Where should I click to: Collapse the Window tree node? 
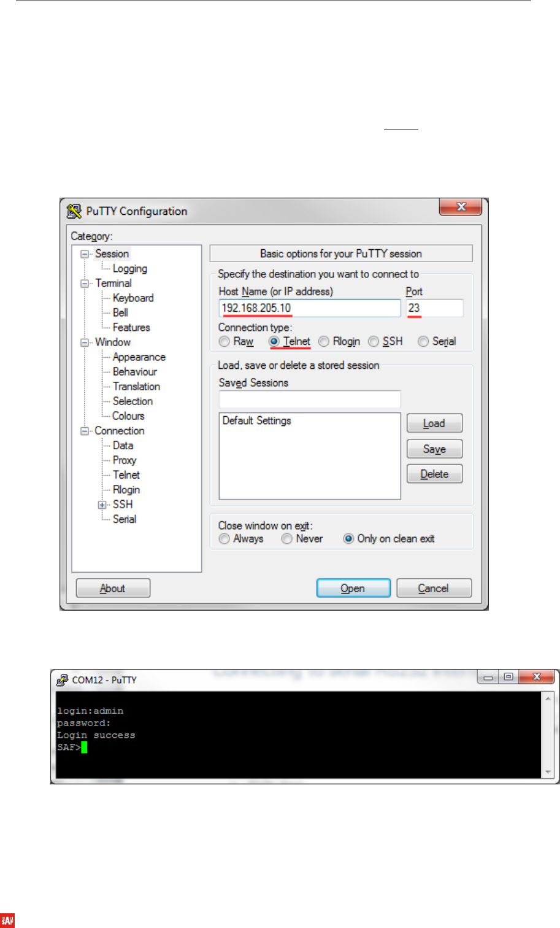pyautogui.click(x=85, y=342)
